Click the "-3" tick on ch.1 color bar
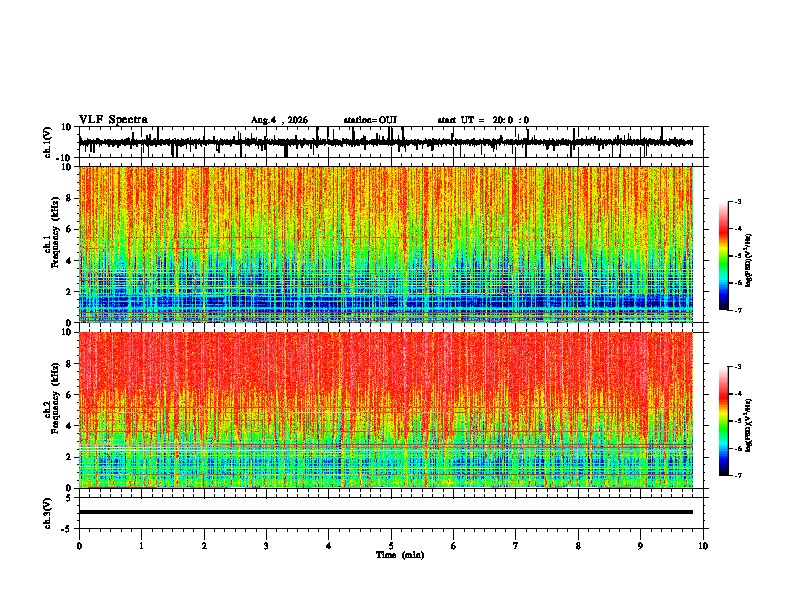The image size is (792, 612). click(738, 201)
